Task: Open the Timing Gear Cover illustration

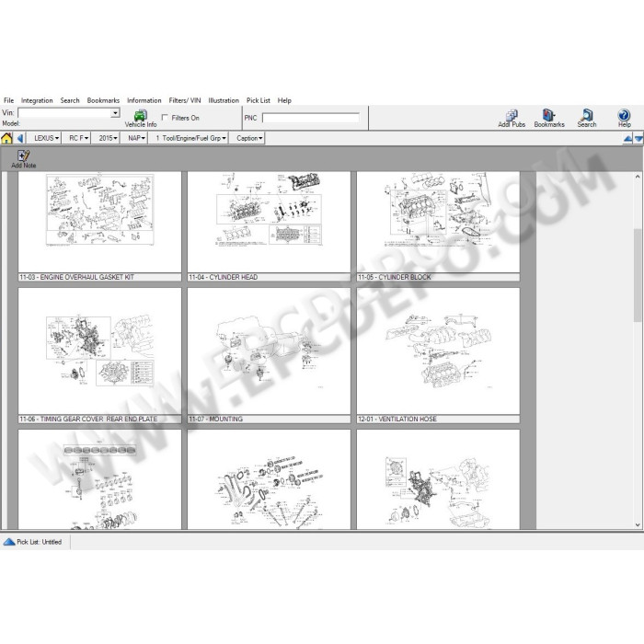Action: pos(99,351)
